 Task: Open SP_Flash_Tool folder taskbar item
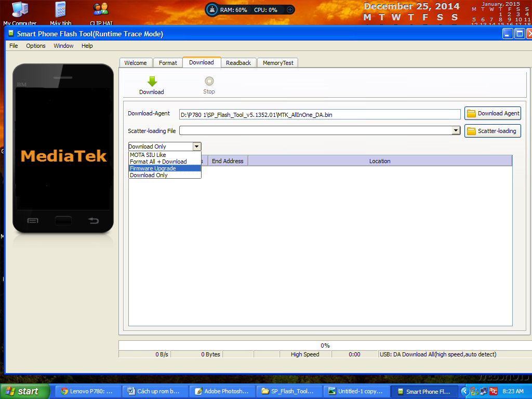pyautogui.click(x=289, y=392)
